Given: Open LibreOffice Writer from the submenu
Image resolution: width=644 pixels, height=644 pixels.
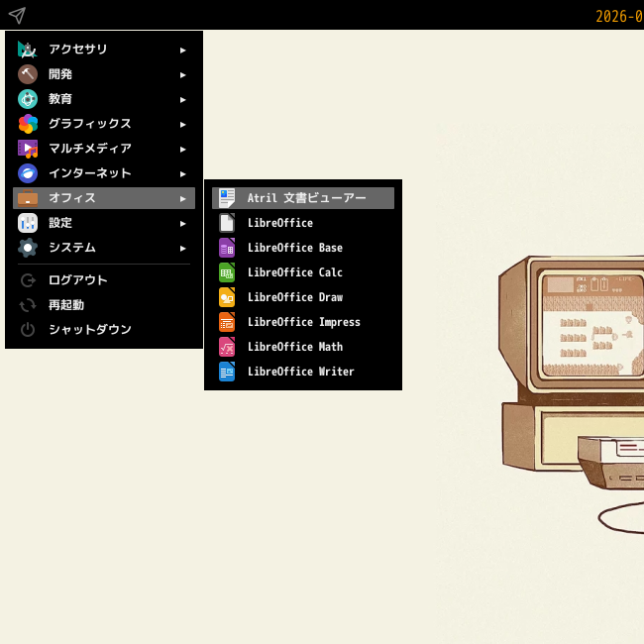Looking at the screenshot, I should (x=303, y=372).
